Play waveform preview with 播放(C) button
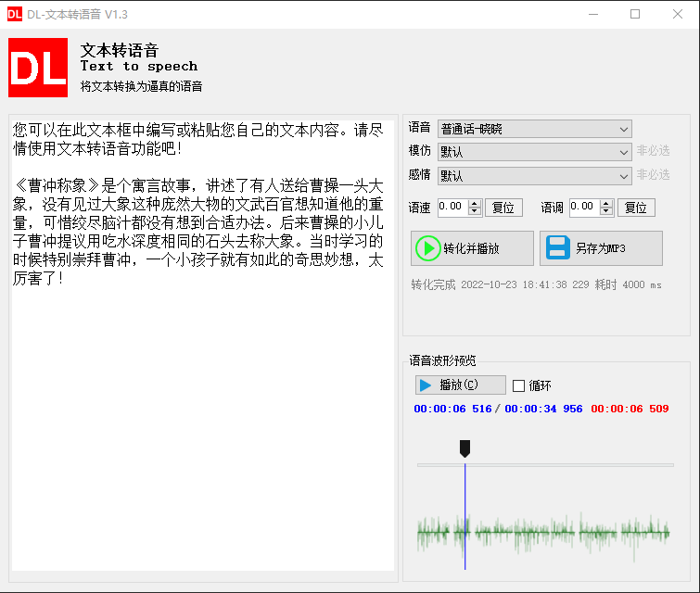700x593 pixels. click(x=460, y=385)
